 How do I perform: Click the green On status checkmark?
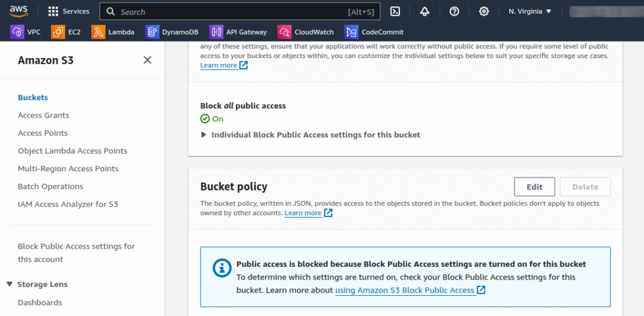tap(204, 119)
